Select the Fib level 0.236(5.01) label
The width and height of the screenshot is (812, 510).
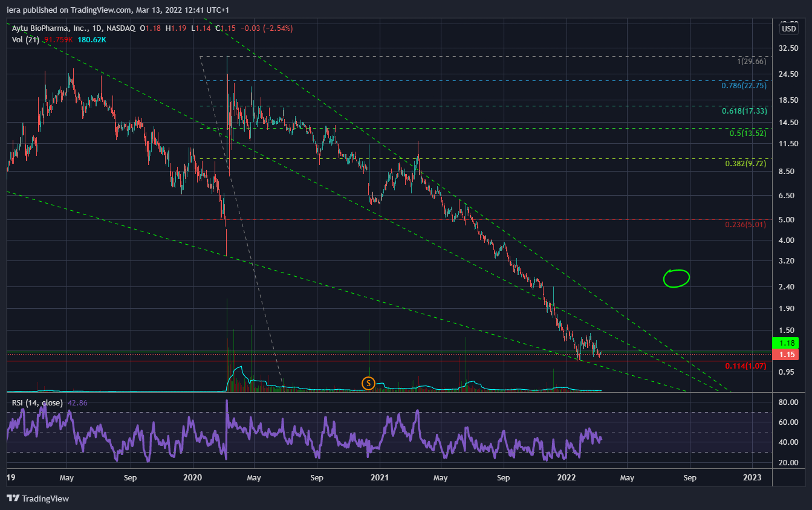(745, 225)
